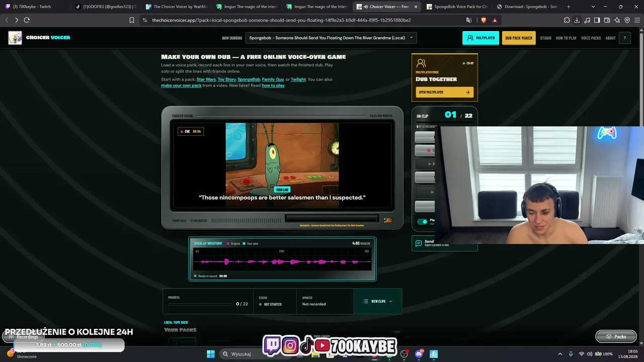Show hidden system tray icons chevron
644x362 pixels.
point(560,354)
